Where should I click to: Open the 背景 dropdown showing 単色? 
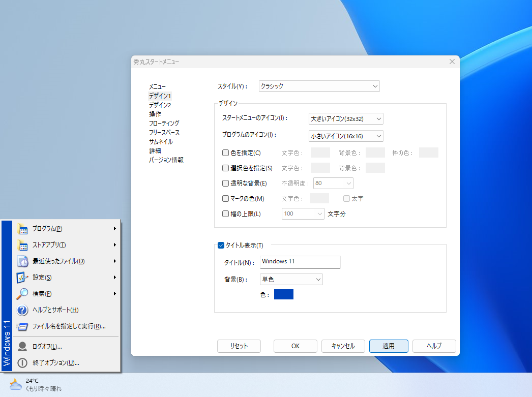tap(291, 279)
